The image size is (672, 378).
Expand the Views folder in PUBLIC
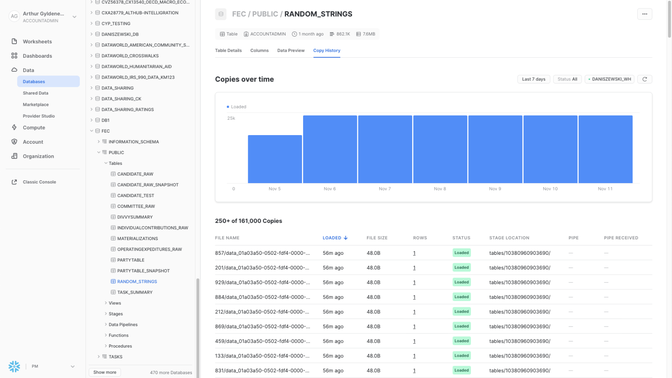106,303
